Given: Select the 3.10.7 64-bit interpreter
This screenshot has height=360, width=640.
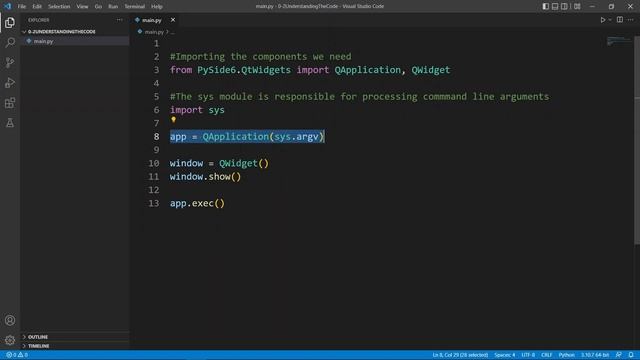Looking at the screenshot, I should coord(595,355).
